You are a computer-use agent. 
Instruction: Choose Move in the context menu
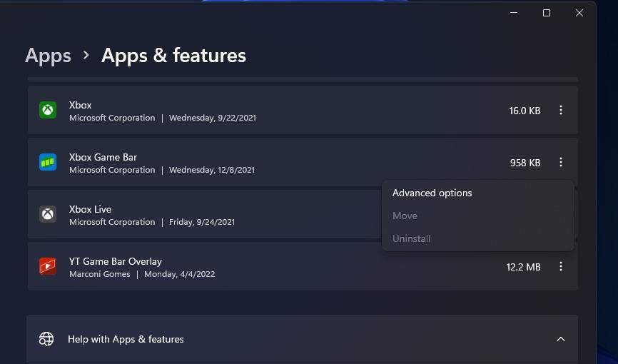point(405,216)
